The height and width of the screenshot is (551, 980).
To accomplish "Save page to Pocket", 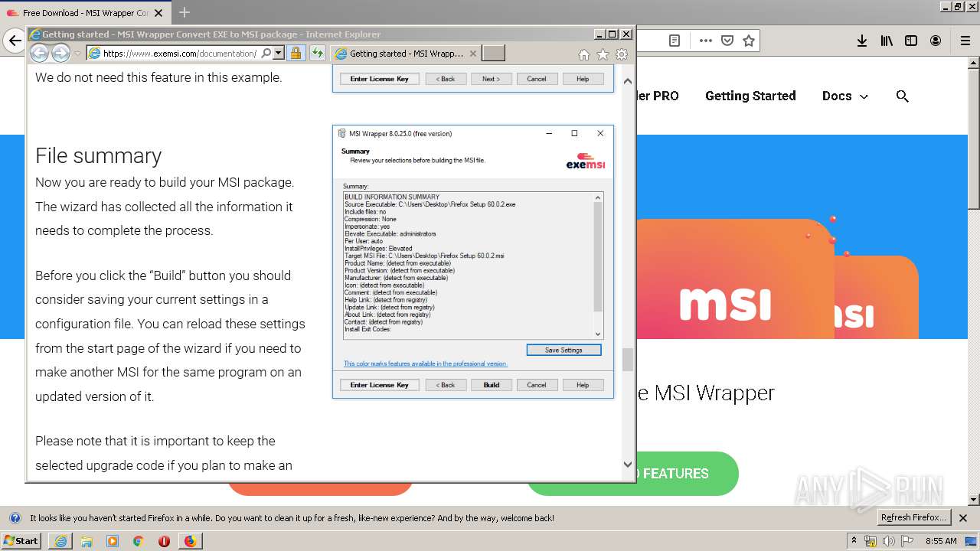I will coord(727,41).
